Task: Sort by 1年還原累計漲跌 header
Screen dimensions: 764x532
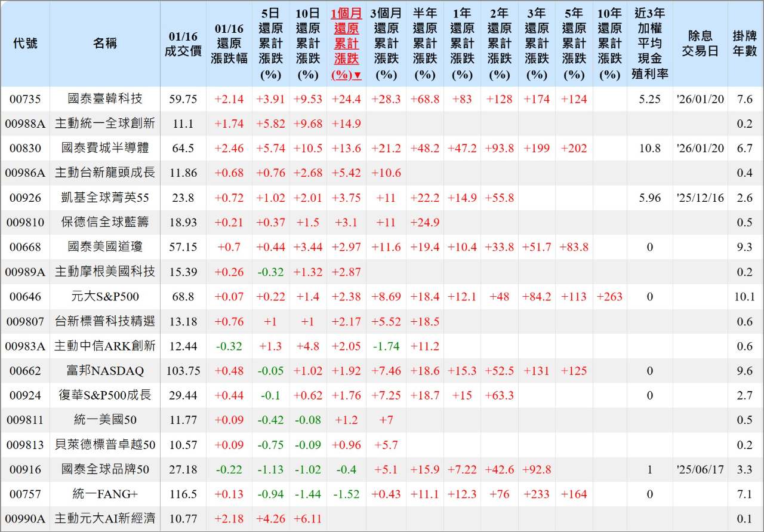Action: point(462,42)
